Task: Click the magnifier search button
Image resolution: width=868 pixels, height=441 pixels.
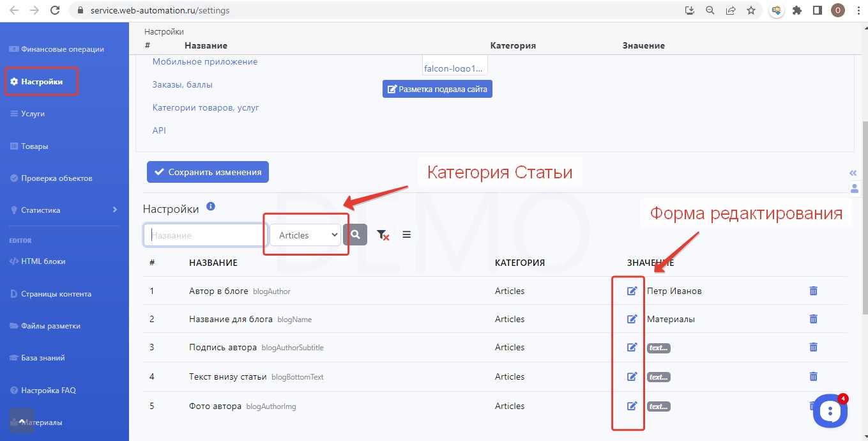Action: tap(355, 235)
